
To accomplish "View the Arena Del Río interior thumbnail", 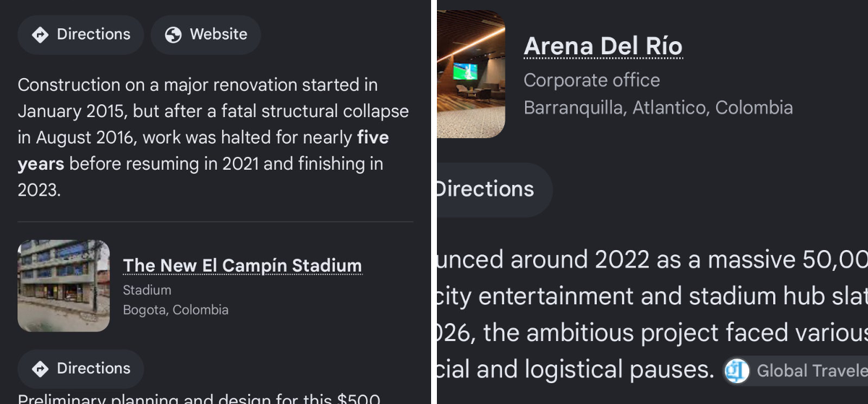I will (472, 74).
